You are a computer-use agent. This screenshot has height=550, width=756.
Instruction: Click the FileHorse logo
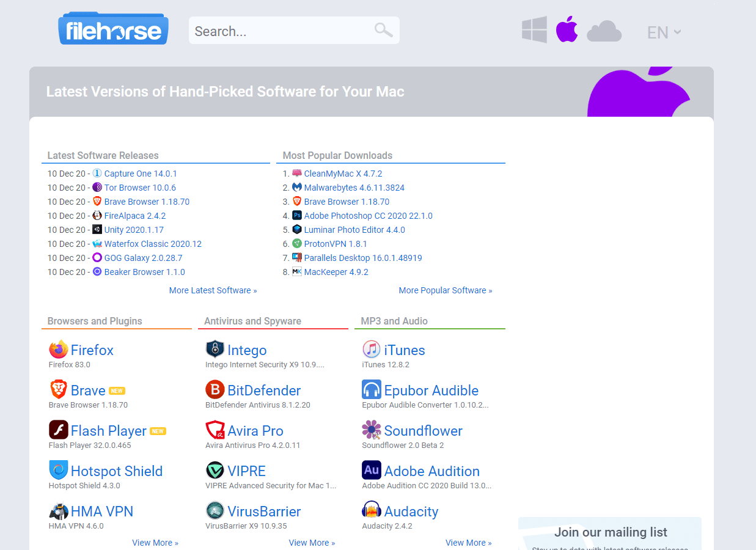pyautogui.click(x=113, y=30)
